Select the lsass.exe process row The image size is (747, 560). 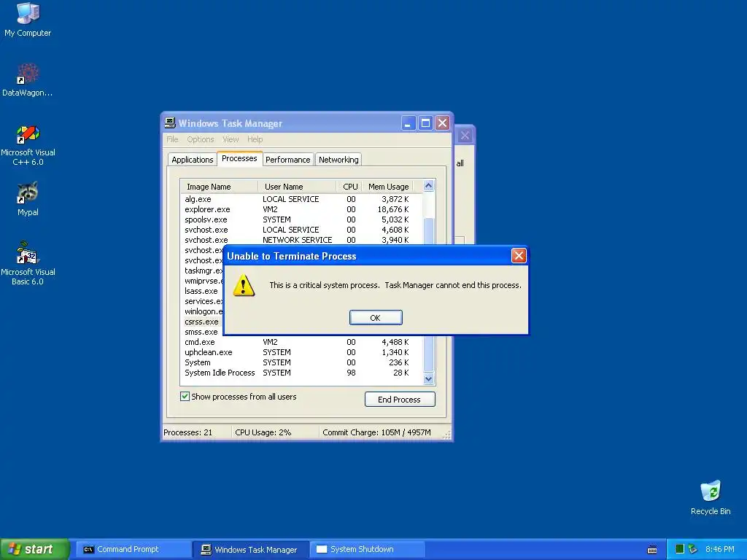tap(202, 291)
